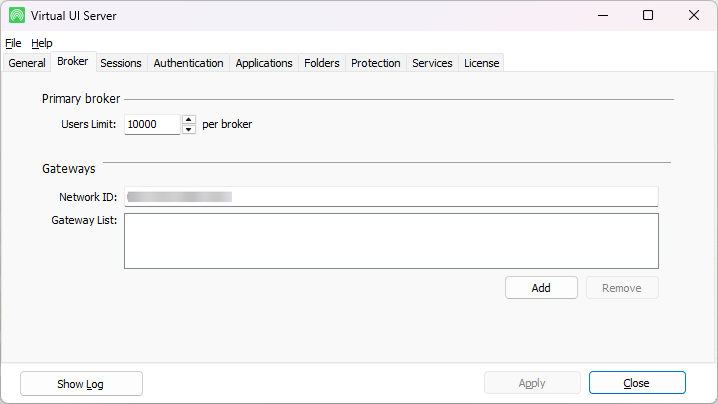Open the Help menu

tap(42, 43)
